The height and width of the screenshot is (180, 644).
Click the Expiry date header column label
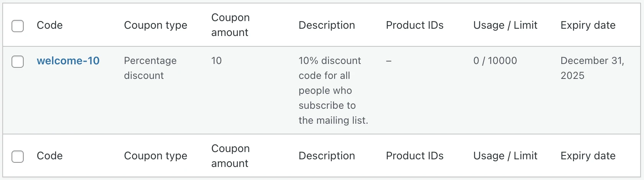[x=588, y=25]
